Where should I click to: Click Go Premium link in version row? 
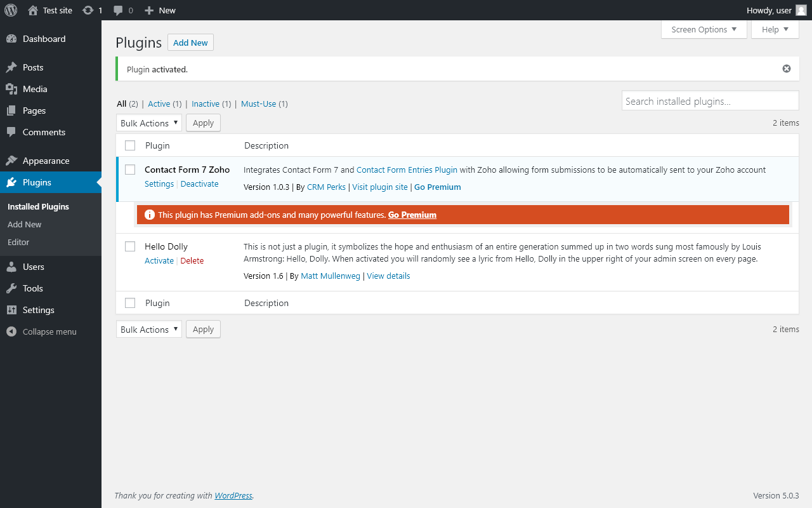click(x=438, y=187)
